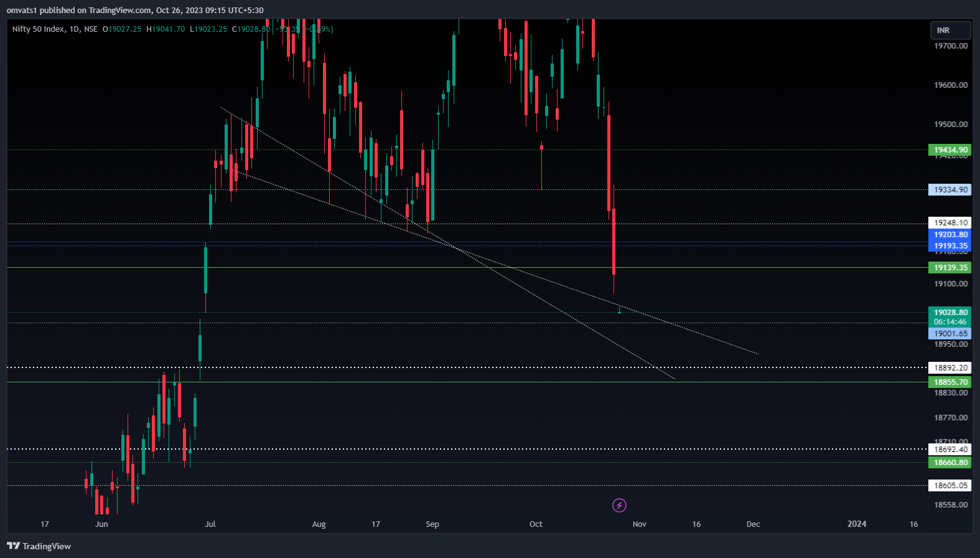
Task: Click the 18855.70 green price label
Action: pyautogui.click(x=950, y=382)
